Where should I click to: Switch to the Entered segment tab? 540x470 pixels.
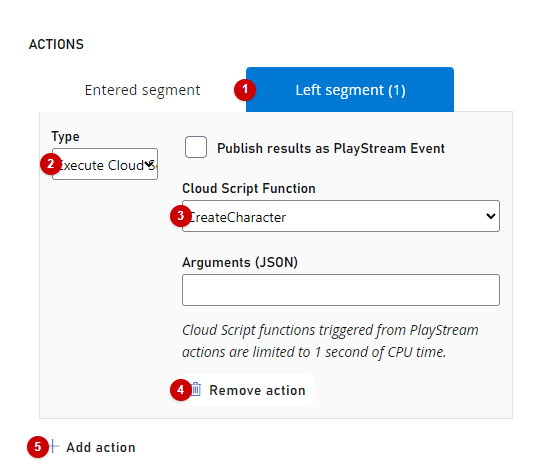click(142, 90)
